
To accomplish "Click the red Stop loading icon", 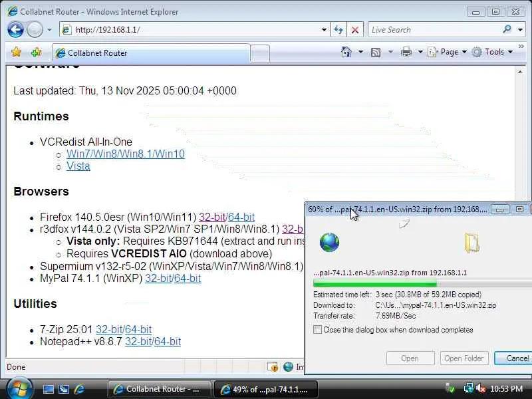I will [x=355, y=30].
